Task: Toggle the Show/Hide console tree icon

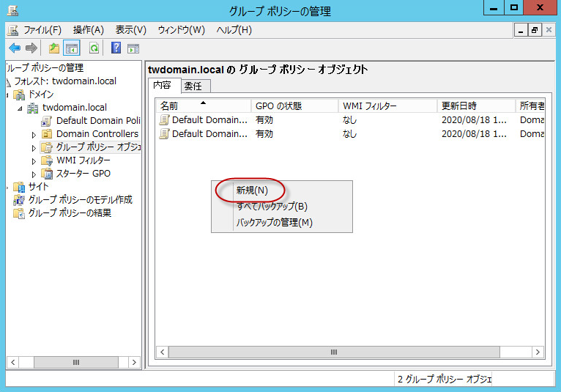Action: pos(72,48)
